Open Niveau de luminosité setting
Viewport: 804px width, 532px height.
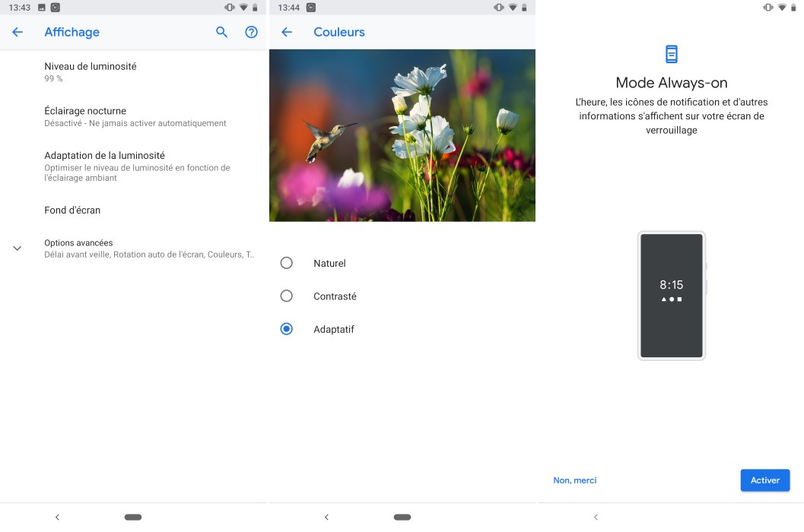(133, 71)
